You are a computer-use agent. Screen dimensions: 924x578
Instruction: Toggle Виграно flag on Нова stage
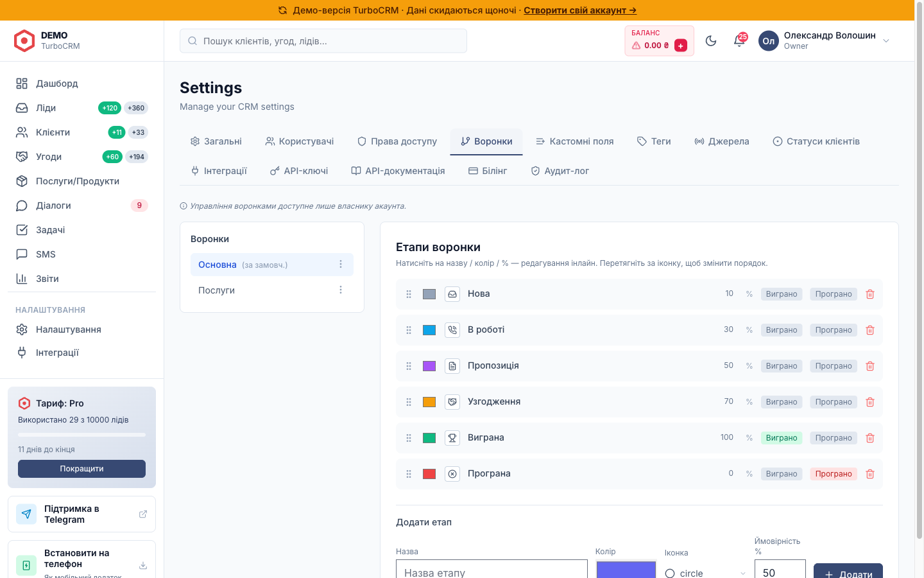click(x=782, y=294)
